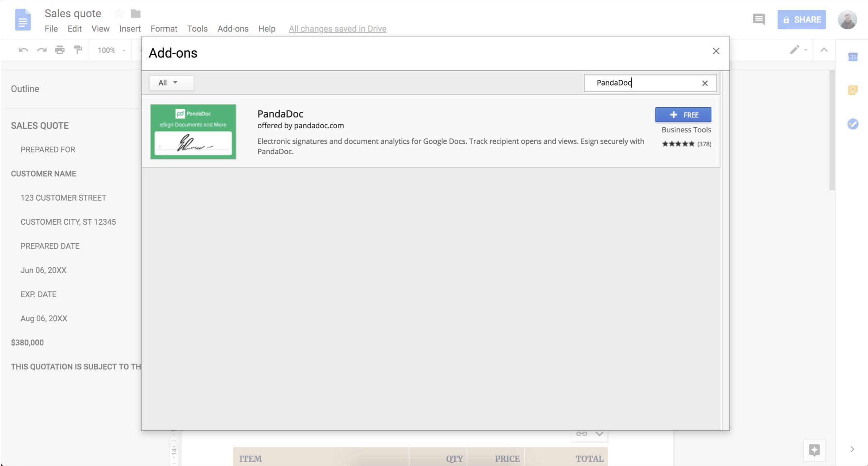Open Google Calendar side panel icon
868x466 pixels.
point(853,57)
